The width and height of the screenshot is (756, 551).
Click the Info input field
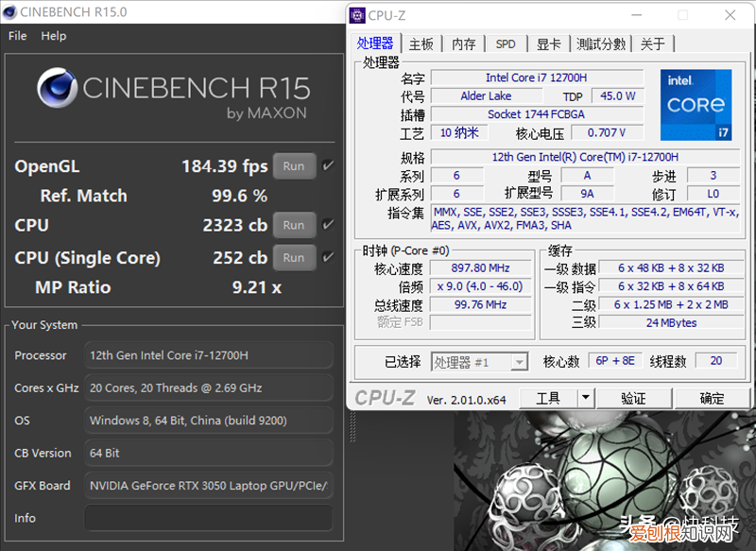click(x=208, y=518)
